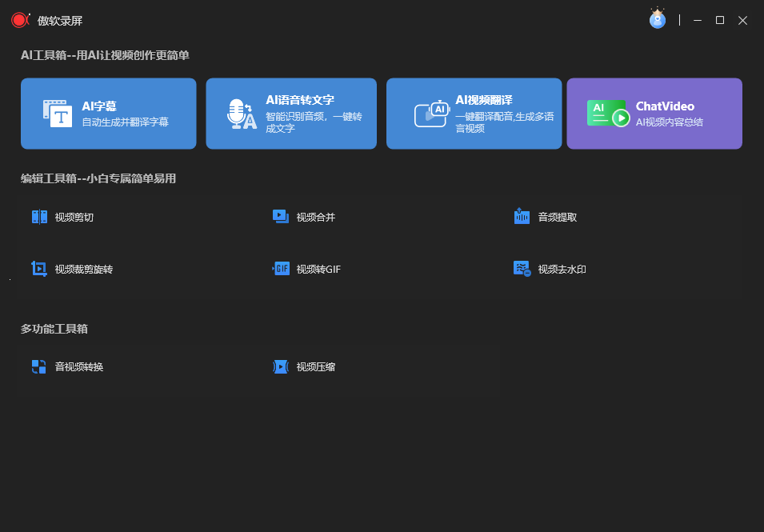
Task: Click the 音视频转换 converter icon
Action: [x=39, y=366]
